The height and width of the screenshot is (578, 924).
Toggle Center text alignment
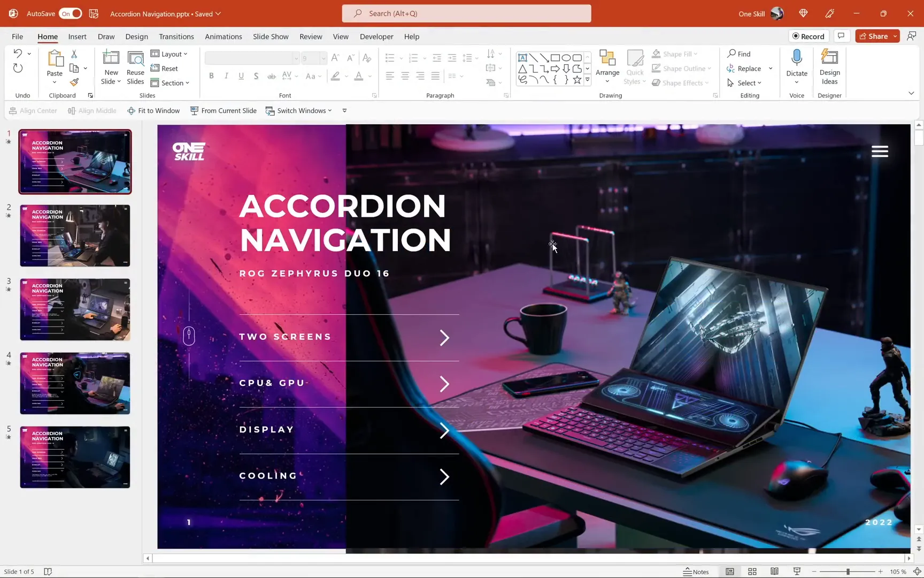pyautogui.click(x=405, y=76)
